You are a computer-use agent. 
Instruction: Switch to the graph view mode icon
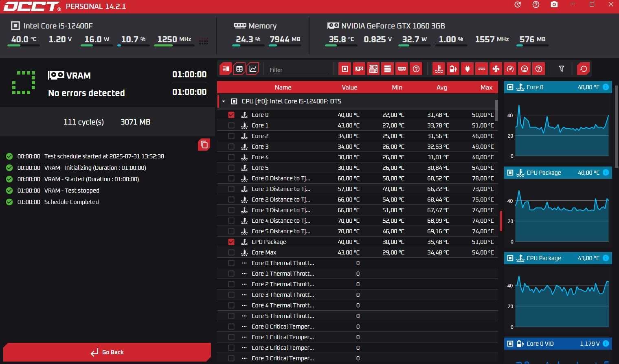pos(253,69)
